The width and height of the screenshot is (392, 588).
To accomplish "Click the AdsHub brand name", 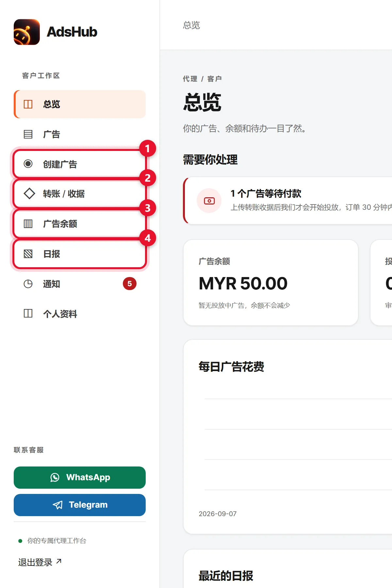I will pyautogui.click(x=72, y=32).
